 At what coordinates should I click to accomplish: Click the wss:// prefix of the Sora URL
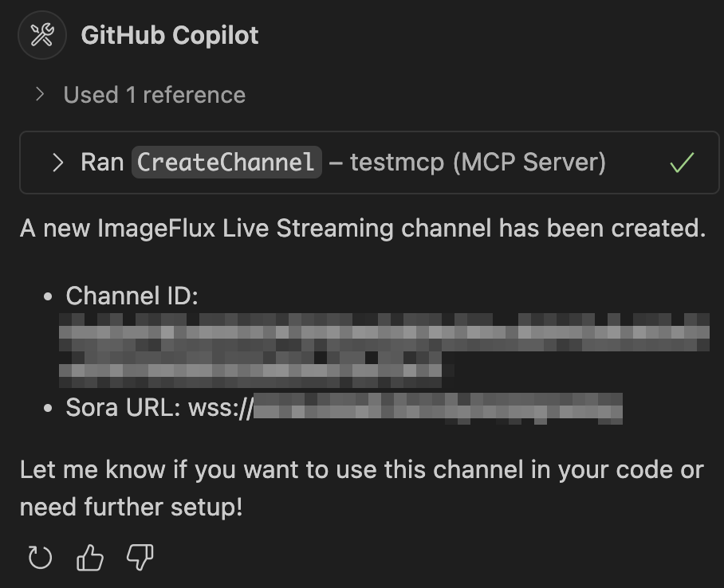(x=221, y=408)
